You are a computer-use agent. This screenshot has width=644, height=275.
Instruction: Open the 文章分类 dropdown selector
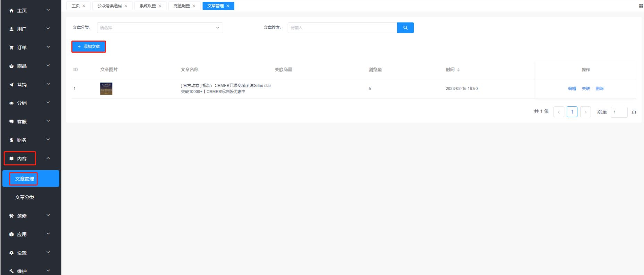(x=160, y=28)
